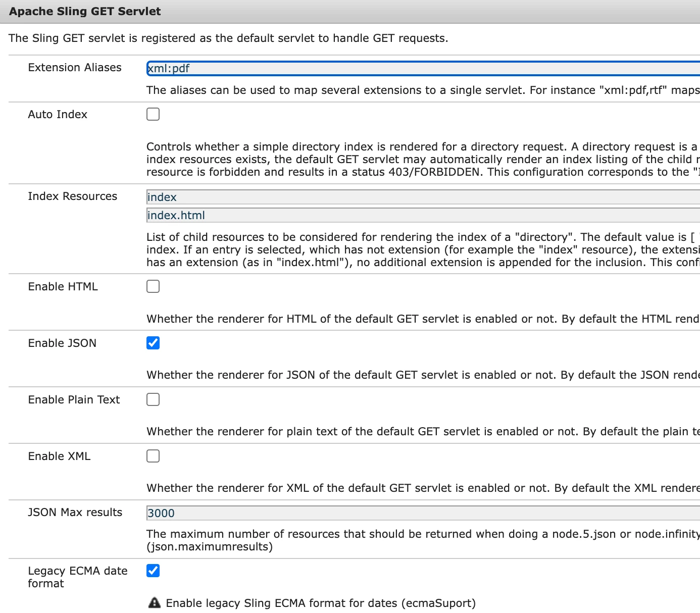Image resolution: width=700 pixels, height=613 pixels.
Task: Click the 'Enable Plain Text' label
Action: click(74, 400)
